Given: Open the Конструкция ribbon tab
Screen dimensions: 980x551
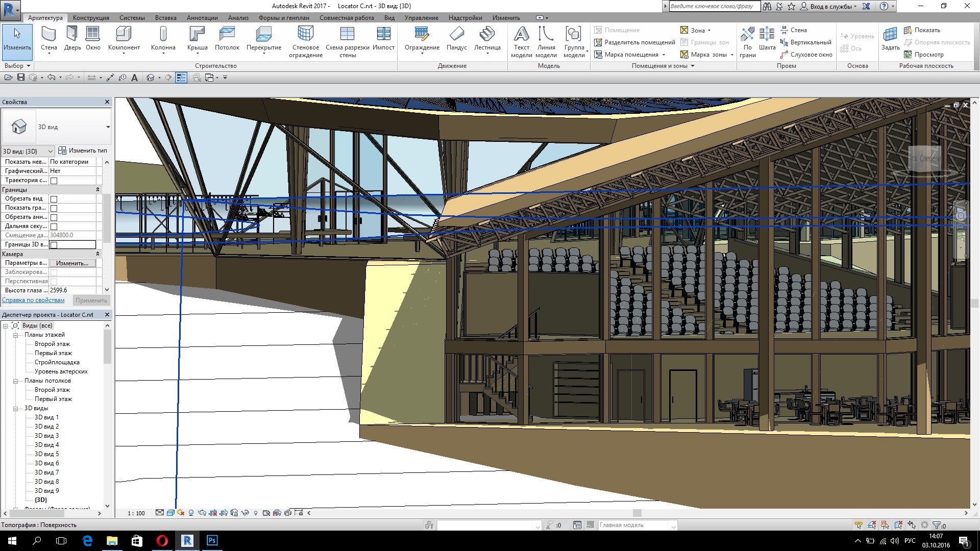Looking at the screenshot, I should tap(91, 18).
